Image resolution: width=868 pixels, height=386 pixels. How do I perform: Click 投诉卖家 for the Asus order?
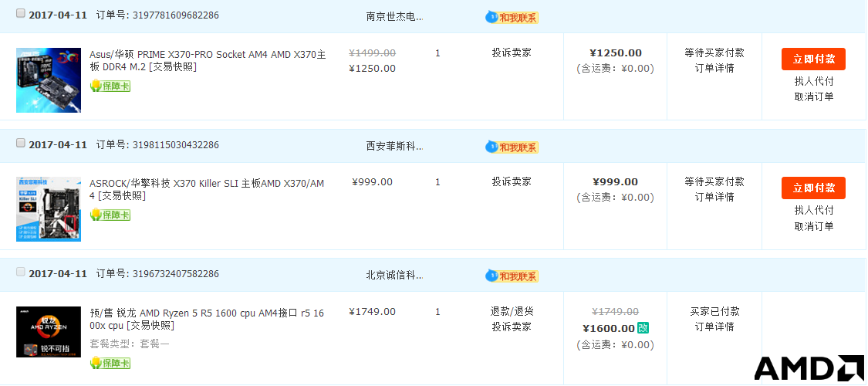coord(512,53)
